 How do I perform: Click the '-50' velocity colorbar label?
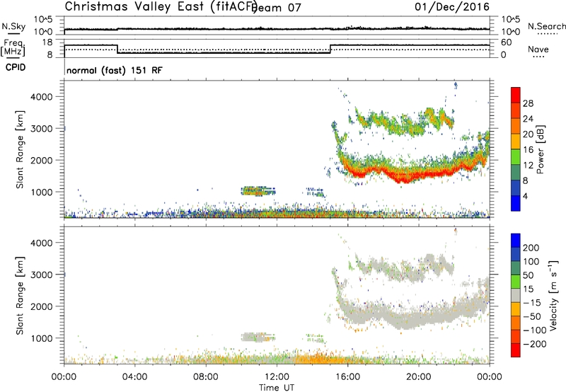pyautogui.click(x=532, y=316)
